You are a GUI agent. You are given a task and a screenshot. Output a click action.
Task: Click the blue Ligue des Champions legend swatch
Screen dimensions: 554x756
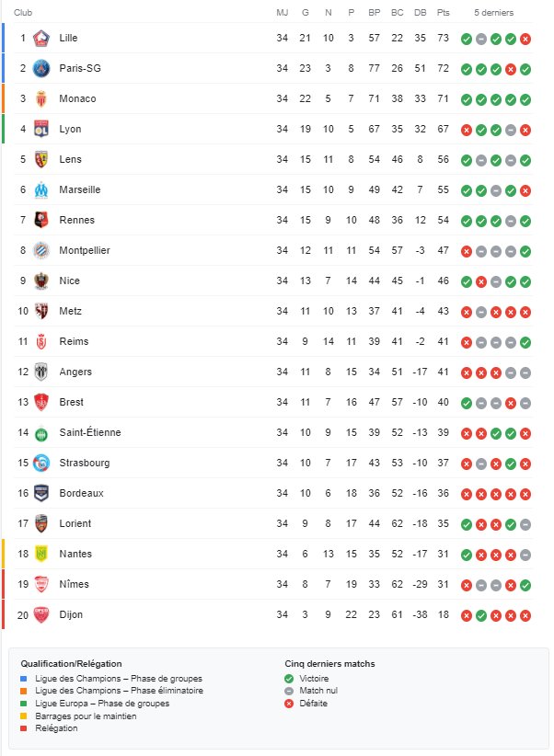click(x=24, y=679)
